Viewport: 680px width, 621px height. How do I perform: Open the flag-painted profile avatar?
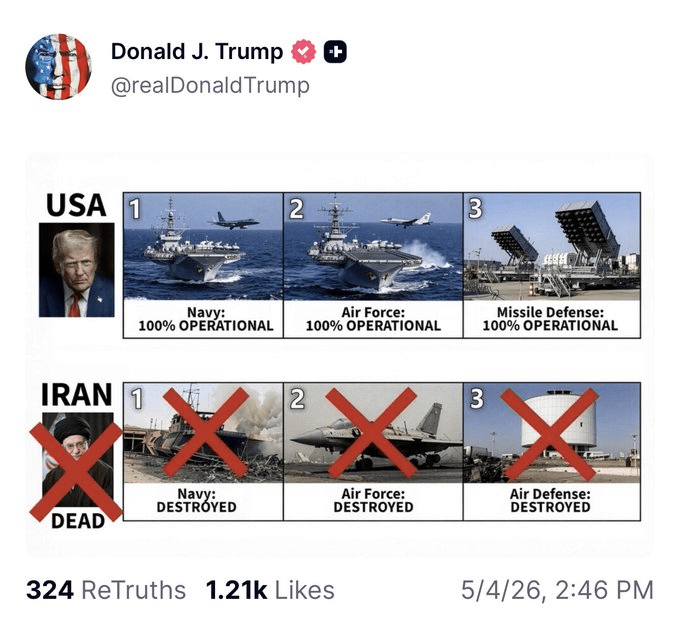[x=58, y=67]
